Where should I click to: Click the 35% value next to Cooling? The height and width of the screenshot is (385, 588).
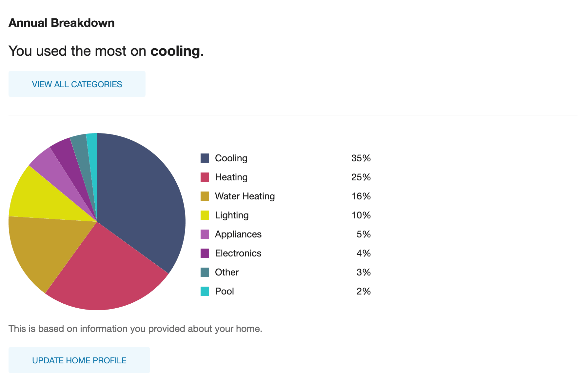(361, 158)
